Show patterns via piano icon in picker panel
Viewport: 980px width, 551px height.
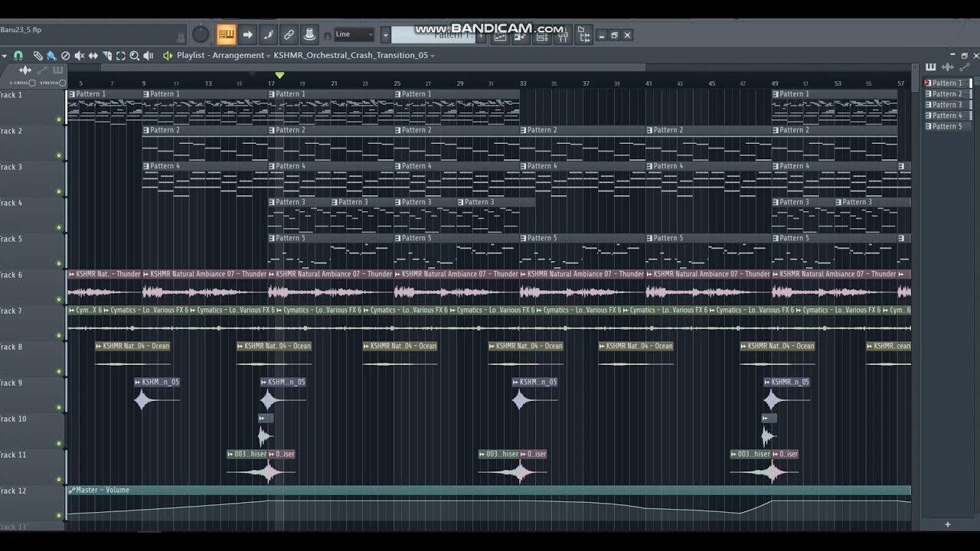[x=930, y=67]
